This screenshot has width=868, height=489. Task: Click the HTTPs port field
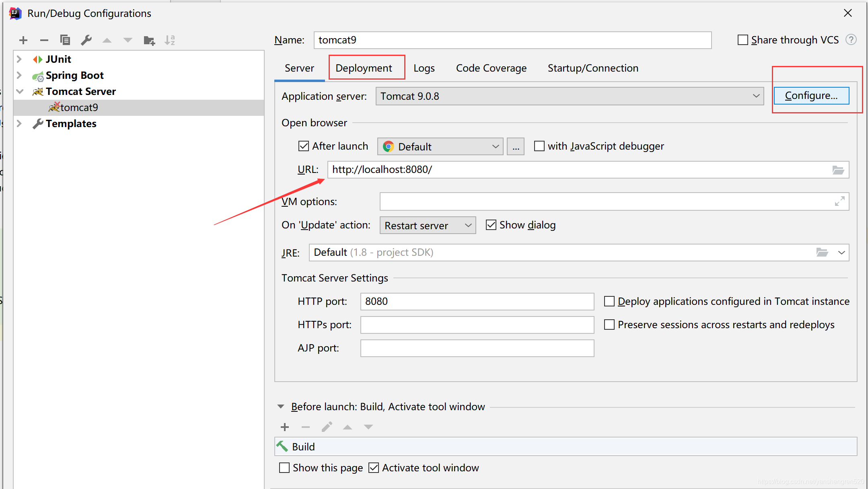click(477, 325)
